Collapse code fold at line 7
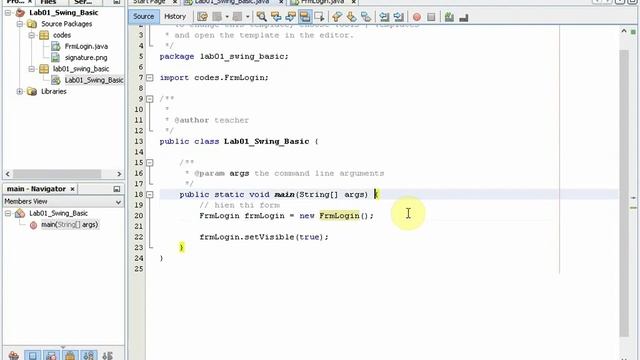 (150, 78)
